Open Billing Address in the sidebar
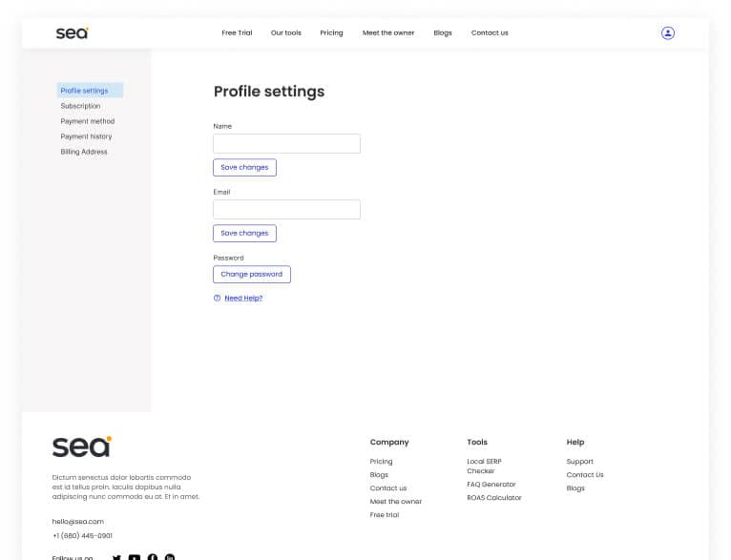 click(x=84, y=152)
